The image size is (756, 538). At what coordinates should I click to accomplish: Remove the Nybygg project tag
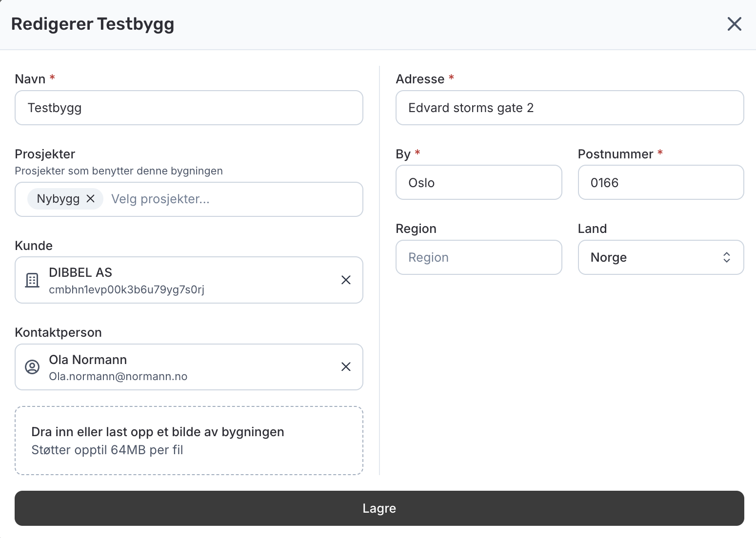click(91, 199)
